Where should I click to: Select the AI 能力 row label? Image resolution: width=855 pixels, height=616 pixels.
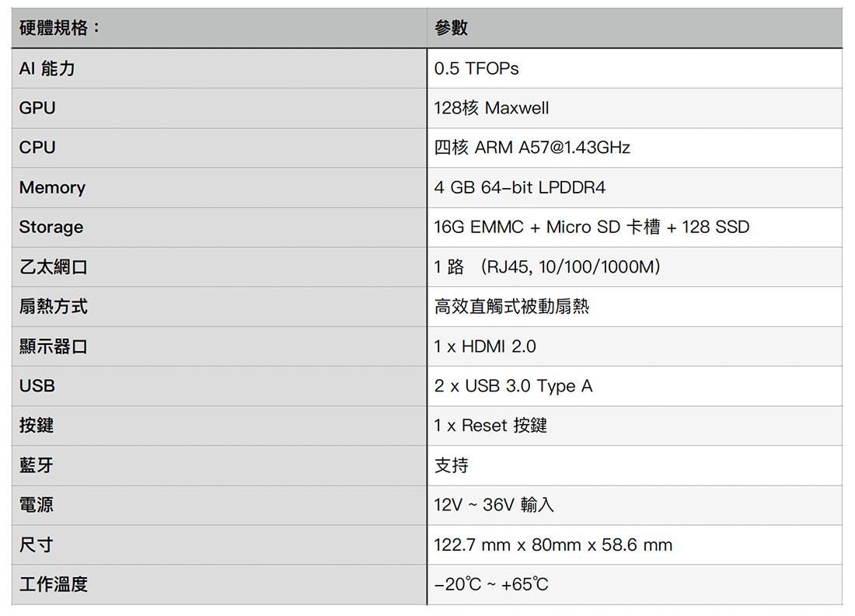47,68
